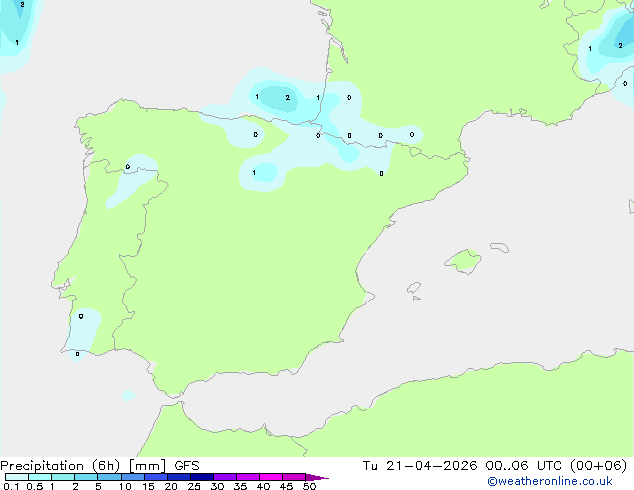Click the 2–5 mm legend color swatch
Image resolution: width=634 pixels, height=490 pixels.
pos(86,477)
